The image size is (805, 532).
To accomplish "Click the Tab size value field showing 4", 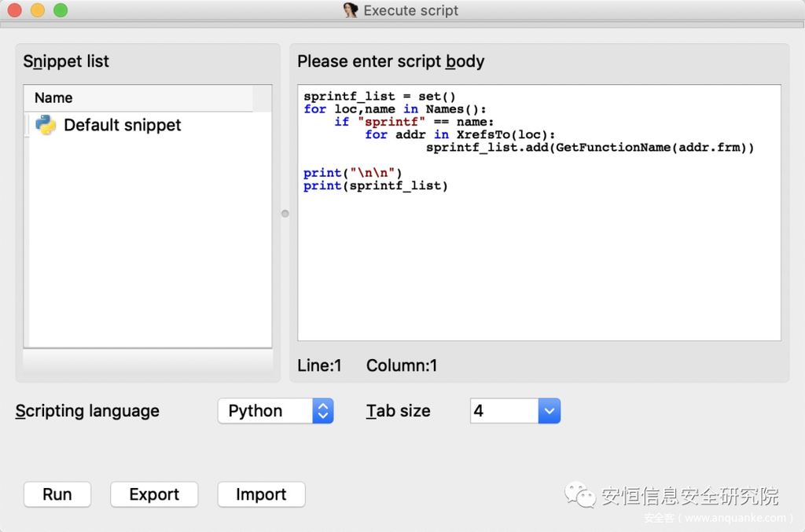I will click(503, 411).
